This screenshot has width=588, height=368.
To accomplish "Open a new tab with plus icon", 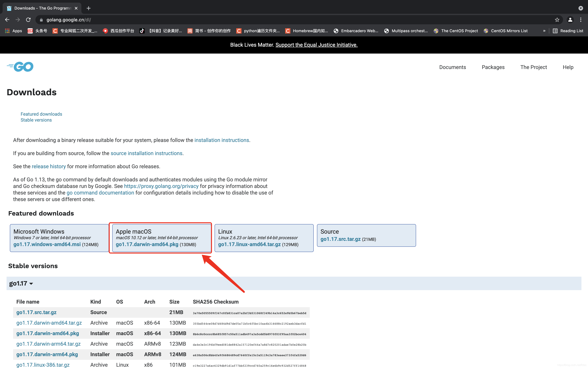I will pyautogui.click(x=88, y=8).
